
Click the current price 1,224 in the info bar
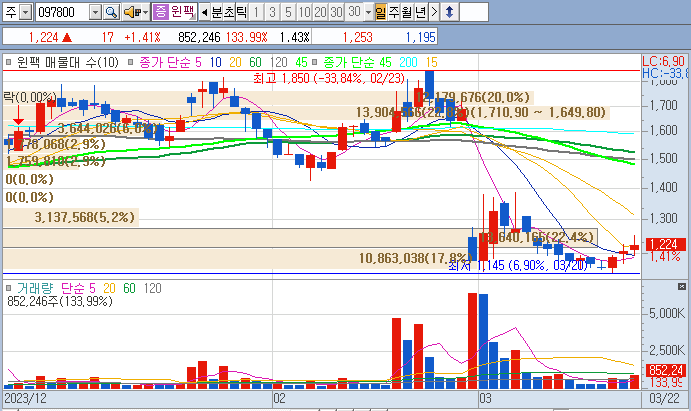pos(43,37)
